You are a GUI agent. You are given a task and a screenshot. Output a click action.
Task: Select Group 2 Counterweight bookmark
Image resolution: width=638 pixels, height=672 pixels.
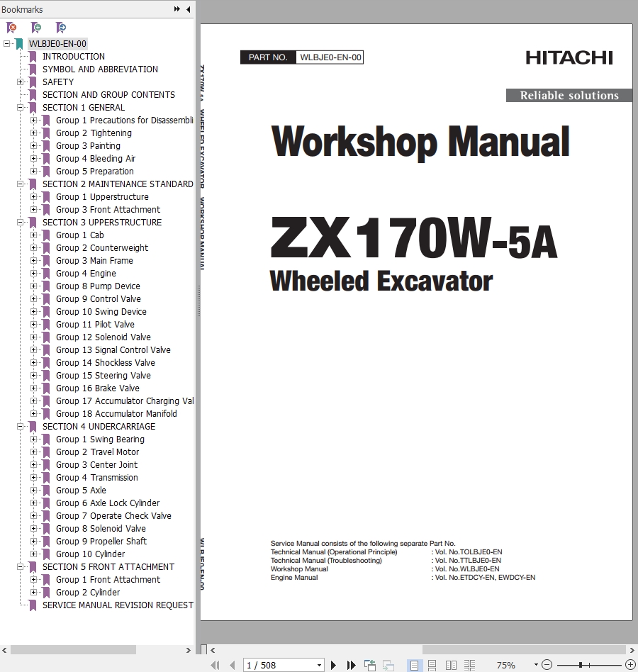[x=102, y=247]
